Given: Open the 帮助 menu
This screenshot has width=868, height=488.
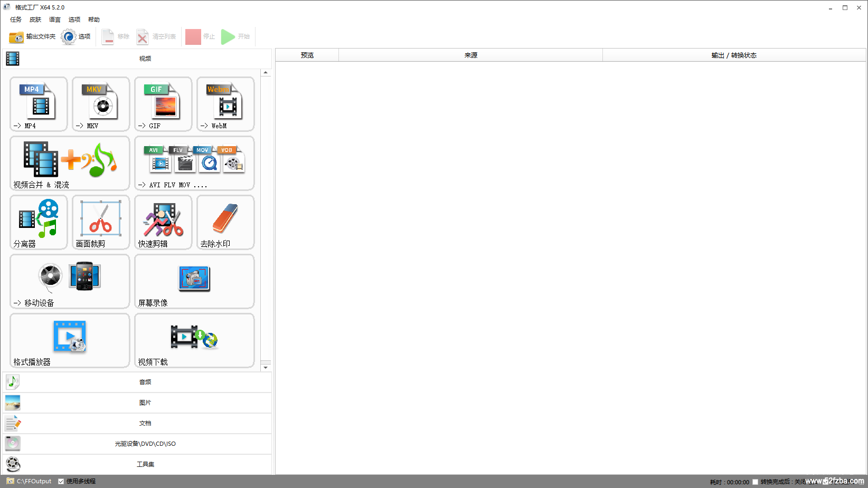Looking at the screenshot, I should coord(94,20).
